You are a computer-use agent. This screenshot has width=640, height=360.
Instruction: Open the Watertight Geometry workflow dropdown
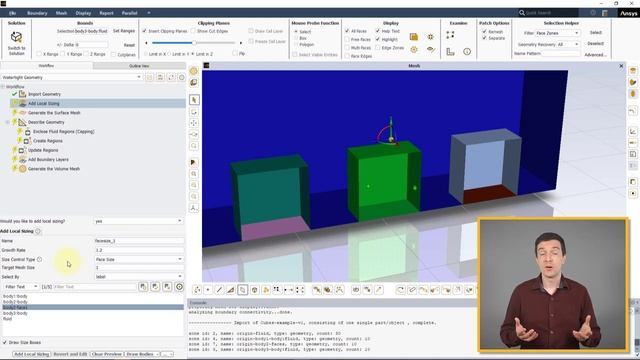point(71,77)
